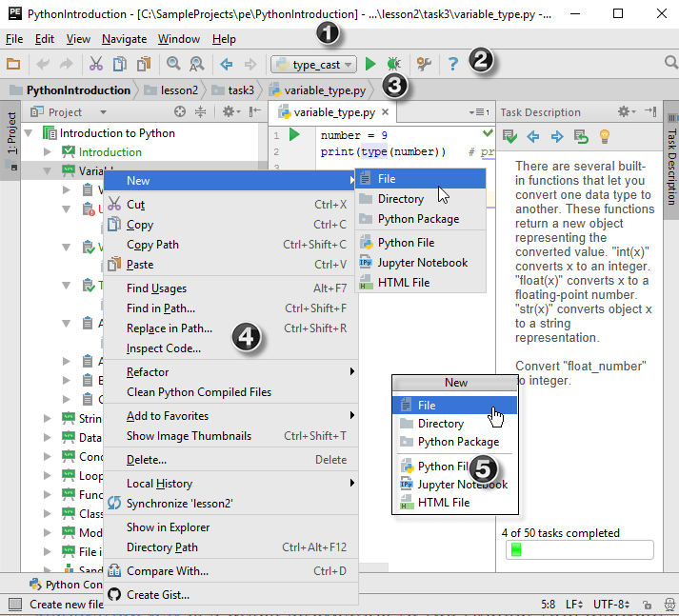Expand the Loop lesson node arrow
This screenshot has width=679, height=616.
tap(48, 475)
